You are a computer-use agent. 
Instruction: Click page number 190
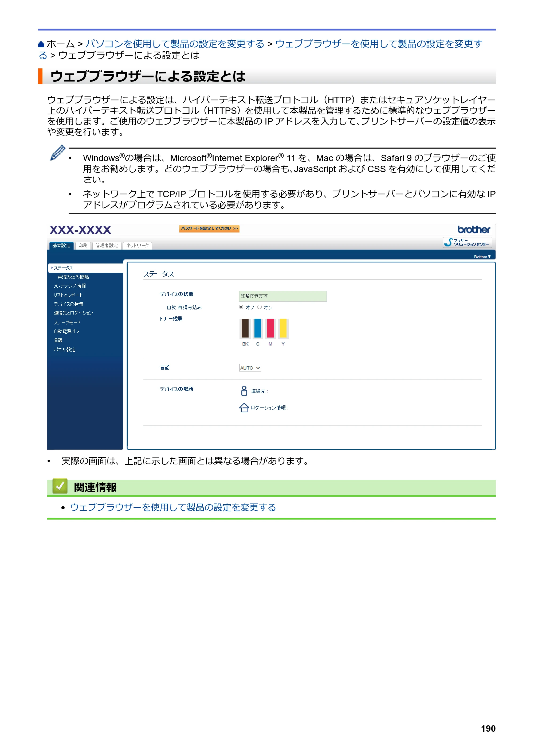pos(488,729)
